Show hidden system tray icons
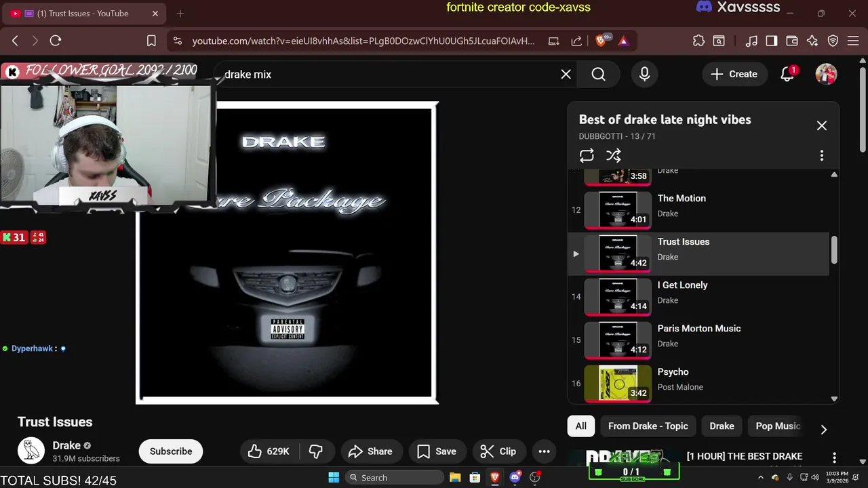Image resolution: width=868 pixels, height=488 pixels. (x=761, y=477)
